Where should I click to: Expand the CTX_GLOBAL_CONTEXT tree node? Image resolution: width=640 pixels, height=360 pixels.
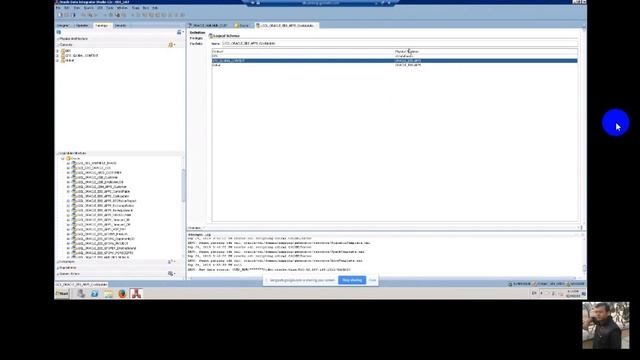pos(58,55)
